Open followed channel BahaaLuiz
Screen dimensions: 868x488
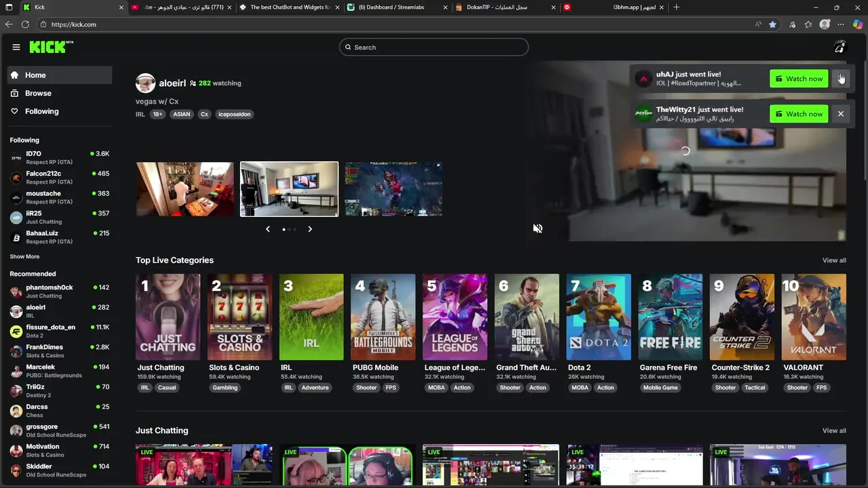(x=60, y=237)
